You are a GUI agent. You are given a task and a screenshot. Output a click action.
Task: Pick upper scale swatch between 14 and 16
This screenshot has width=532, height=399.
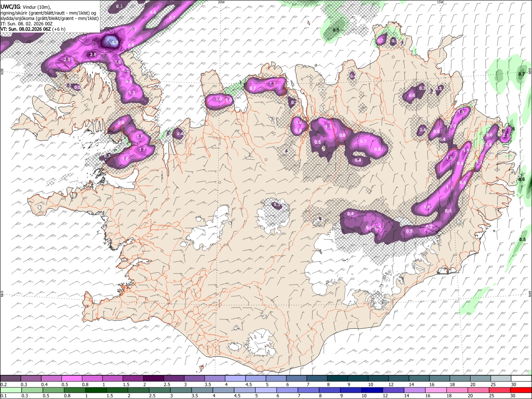point(419,378)
